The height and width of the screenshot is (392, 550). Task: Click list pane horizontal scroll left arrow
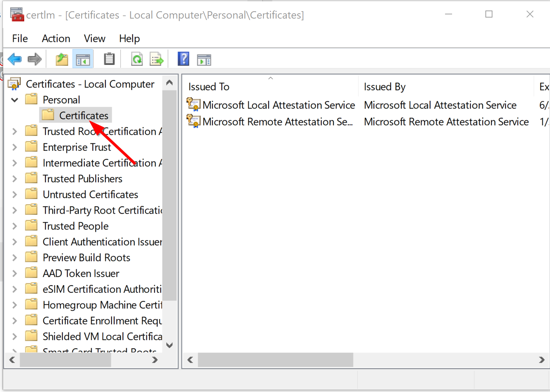pyautogui.click(x=190, y=360)
